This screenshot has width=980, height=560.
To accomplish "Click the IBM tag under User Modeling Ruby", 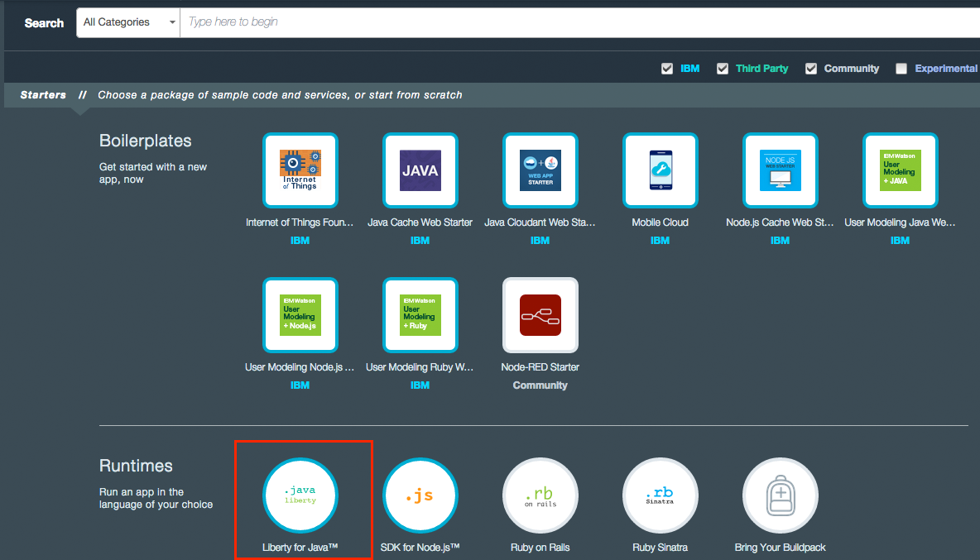I will pyautogui.click(x=420, y=385).
